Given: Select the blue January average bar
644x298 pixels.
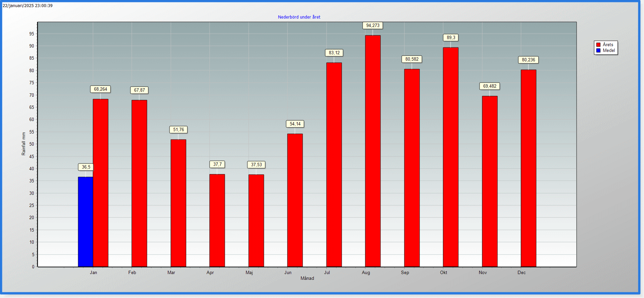Looking at the screenshot, I should coord(86,222).
